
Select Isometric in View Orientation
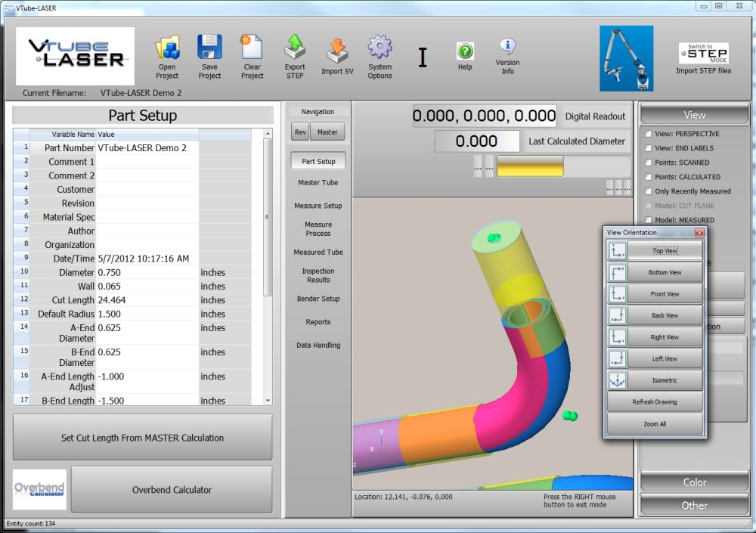point(665,380)
